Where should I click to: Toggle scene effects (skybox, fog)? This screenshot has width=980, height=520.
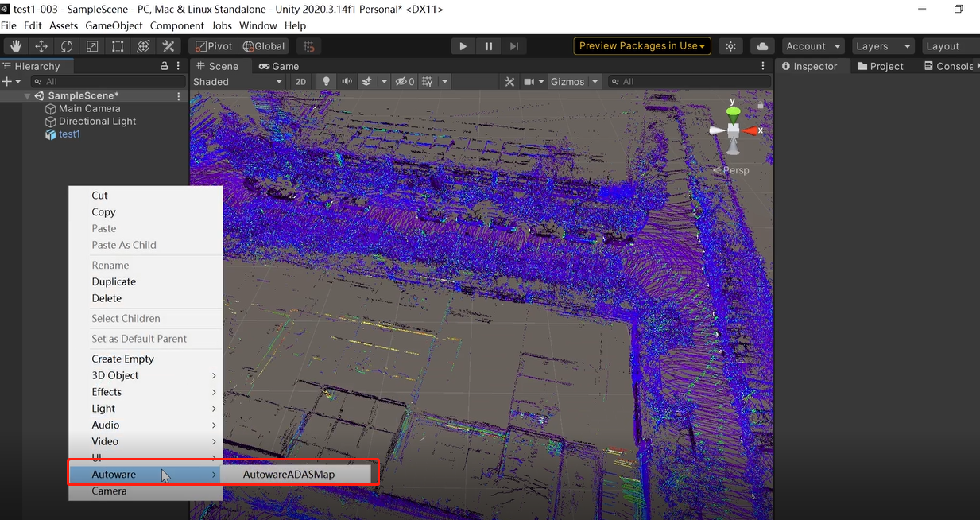tap(367, 81)
